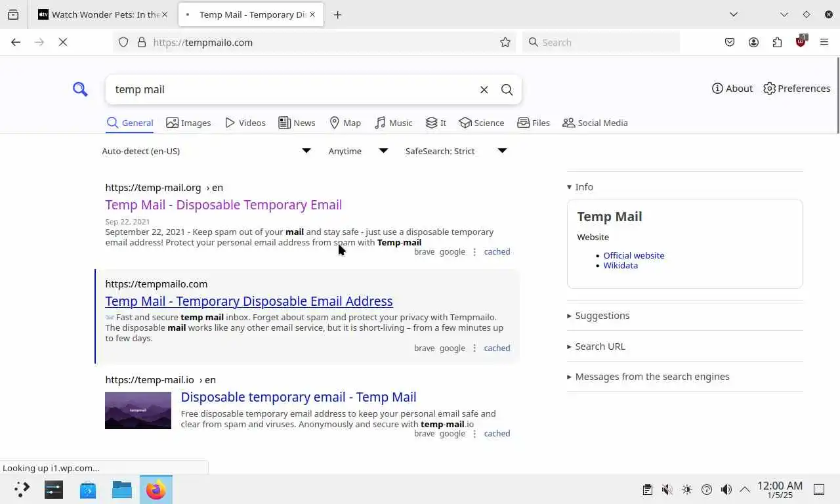Bookmark this page with star icon

point(505,42)
